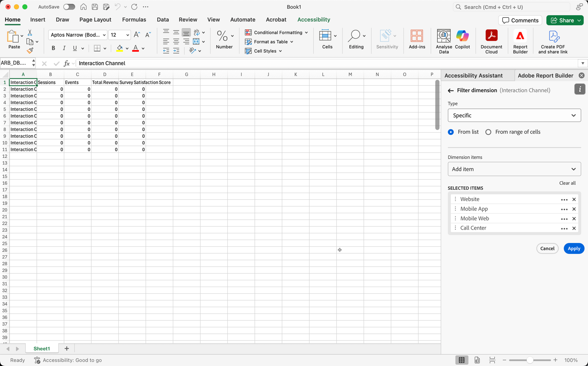Close the Adobe Report Builder pane
This screenshot has height=366, width=588.
coord(581,76)
